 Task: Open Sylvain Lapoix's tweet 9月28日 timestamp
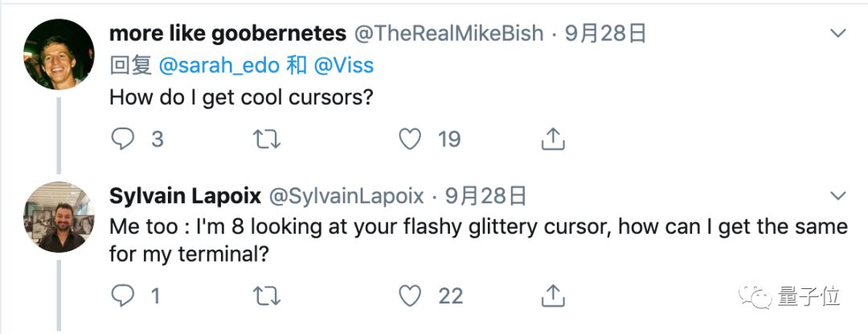coord(485,196)
